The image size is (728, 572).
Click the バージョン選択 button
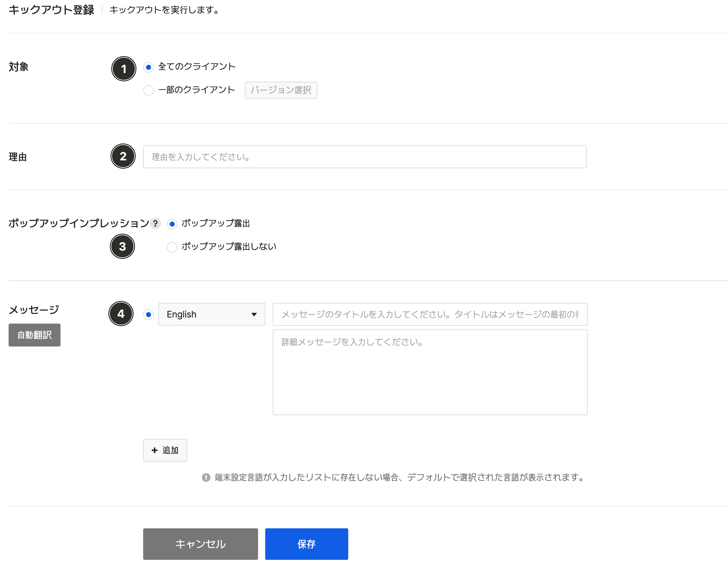[281, 90]
